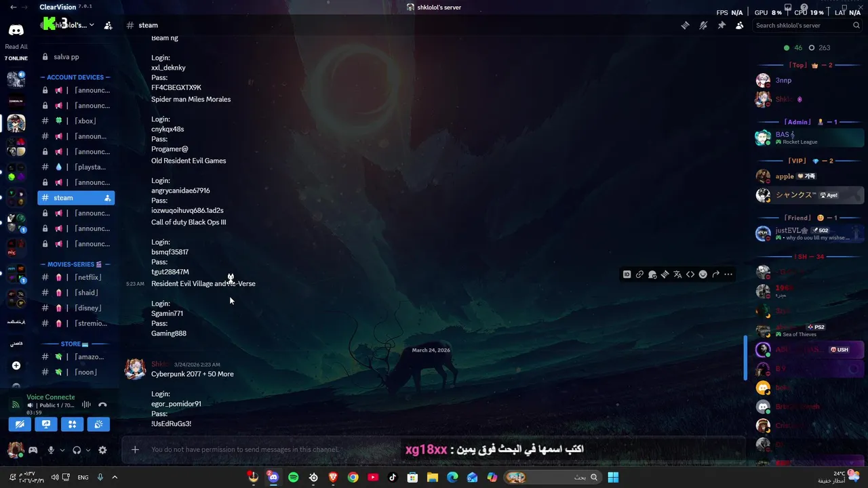Open the Public 1 voice channel link

pyautogui.click(x=51, y=405)
